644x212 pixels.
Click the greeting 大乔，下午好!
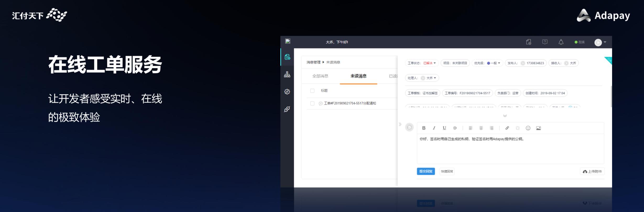click(337, 42)
